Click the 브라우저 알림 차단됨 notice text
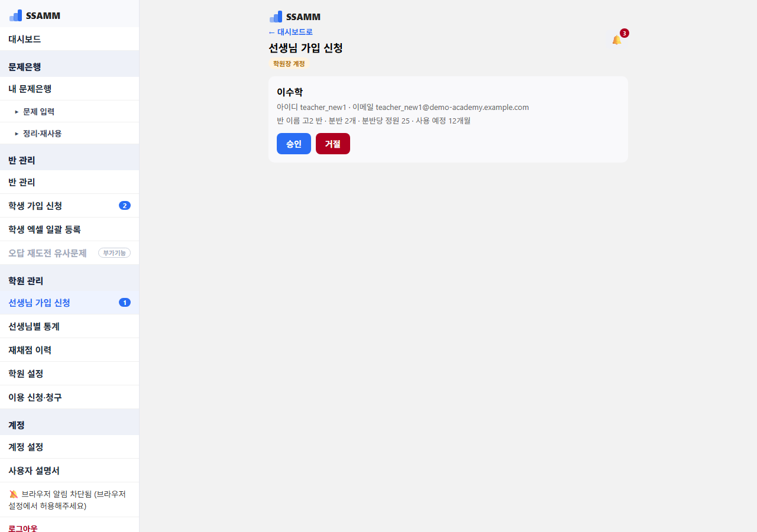This screenshot has width=757, height=532. pyautogui.click(x=67, y=500)
